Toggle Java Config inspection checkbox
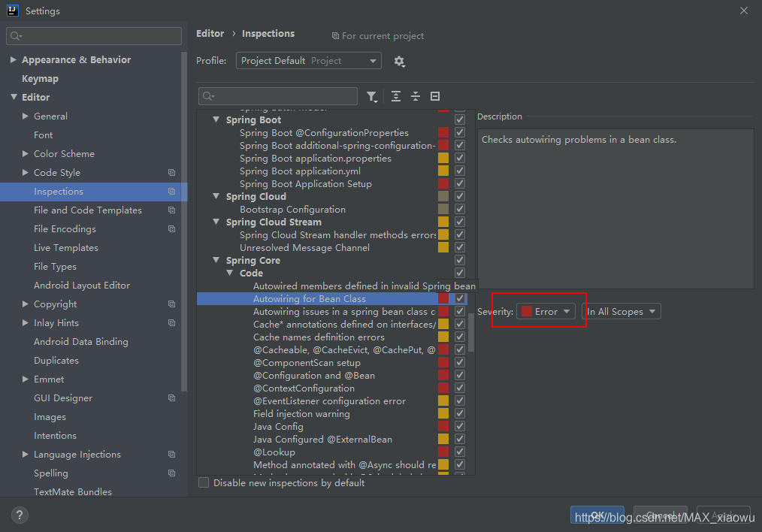This screenshot has height=532, width=762. click(x=460, y=426)
